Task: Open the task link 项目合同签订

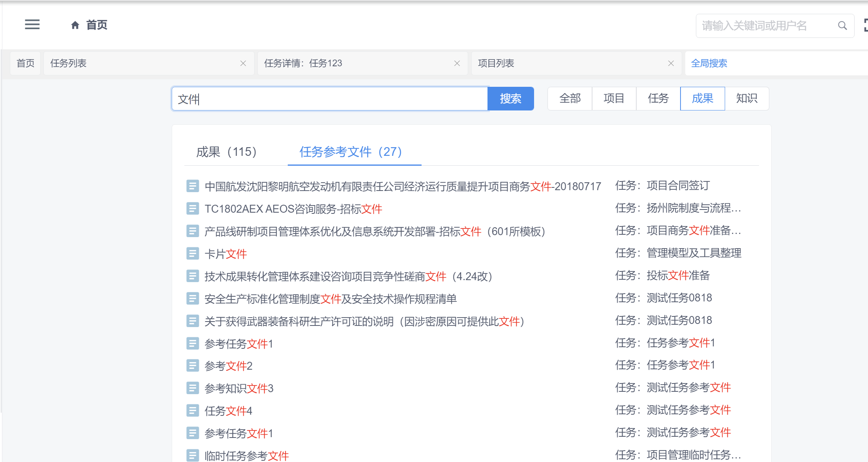Action: pos(678,185)
